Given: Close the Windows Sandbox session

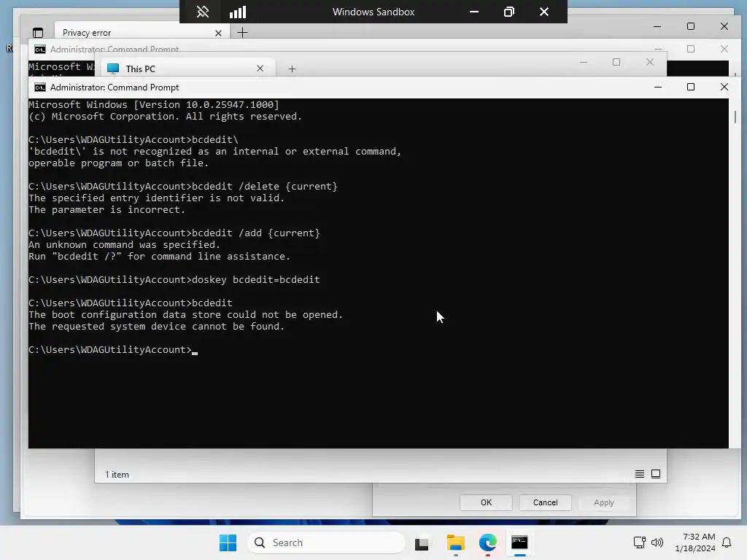Looking at the screenshot, I should [x=544, y=12].
